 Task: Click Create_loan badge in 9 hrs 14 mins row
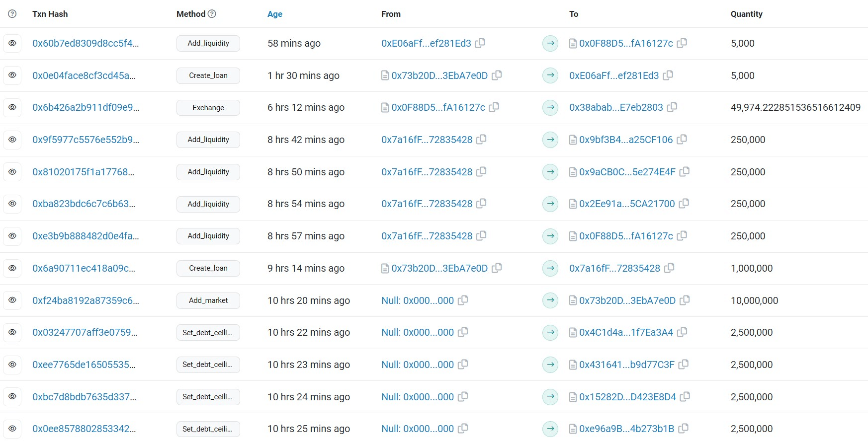(x=208, y=268)
